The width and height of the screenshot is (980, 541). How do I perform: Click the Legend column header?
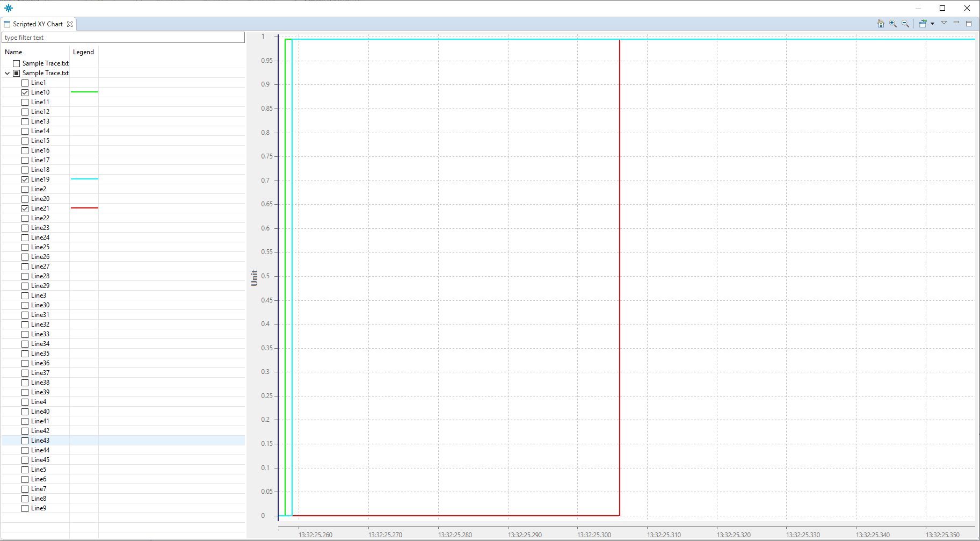point(83,52)
